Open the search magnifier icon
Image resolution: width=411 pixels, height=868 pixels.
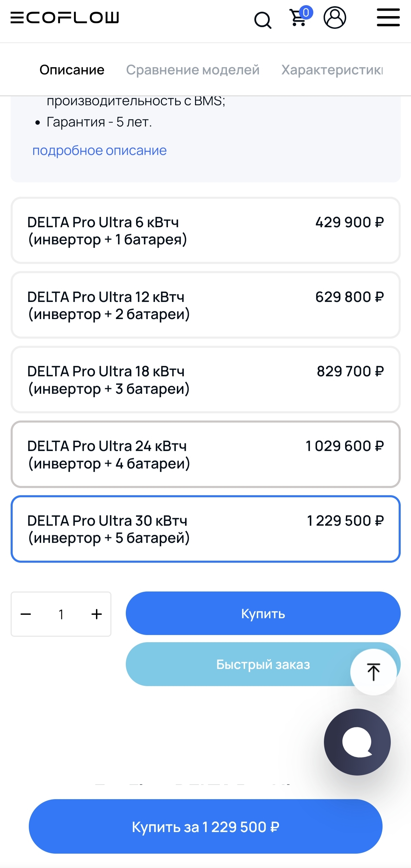[263, 20]
